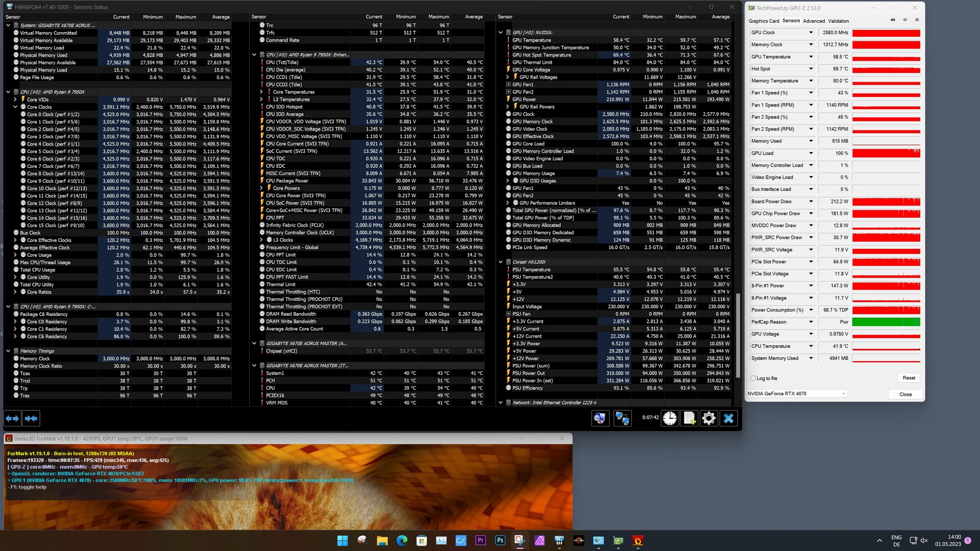Click the HWiNFO vertical scrollbar

click(738, 337)
